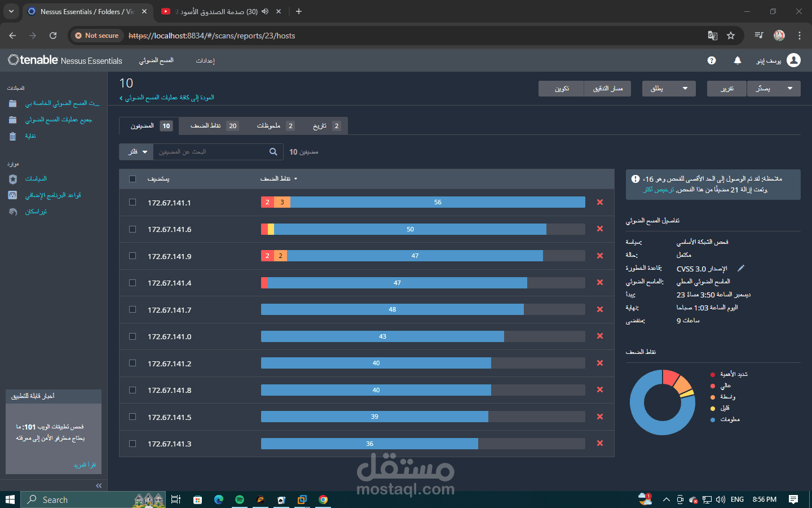Remove host 172.67.141.0 with red X
Image resolution: width=812 pixels, height=508 pixels.
(x=600, y=336)
